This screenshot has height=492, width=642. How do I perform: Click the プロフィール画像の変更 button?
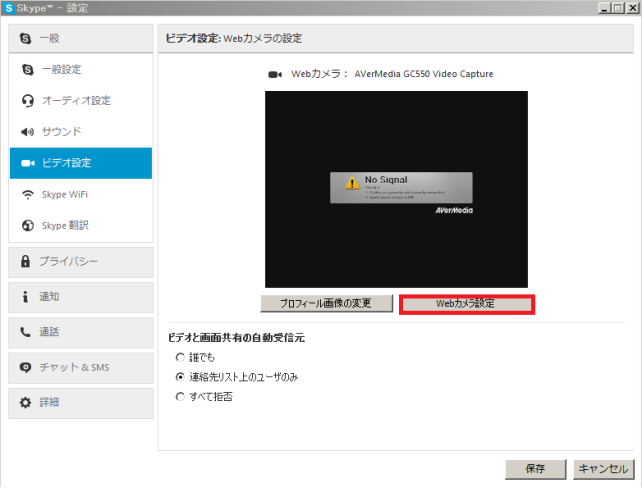(x=327, y=304)
